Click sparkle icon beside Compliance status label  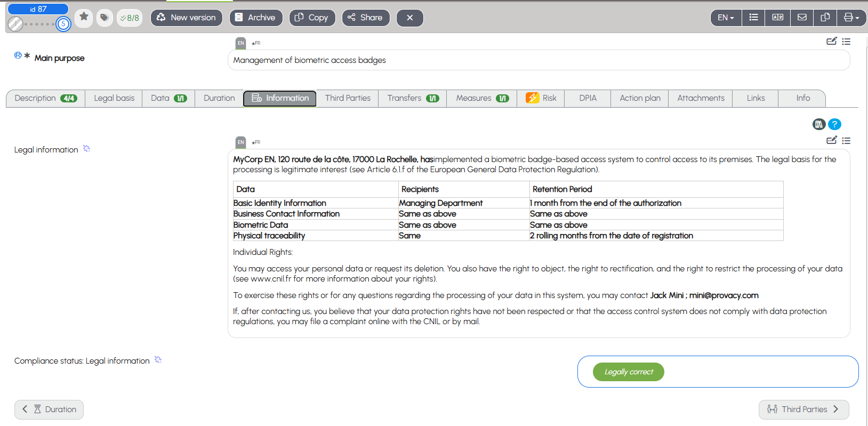point(158,360)
